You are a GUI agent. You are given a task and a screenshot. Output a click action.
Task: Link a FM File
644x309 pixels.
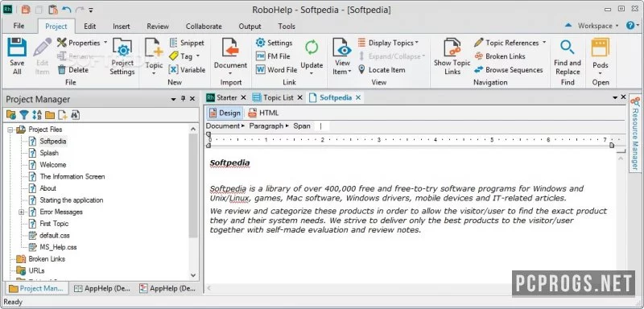point(273,56)
